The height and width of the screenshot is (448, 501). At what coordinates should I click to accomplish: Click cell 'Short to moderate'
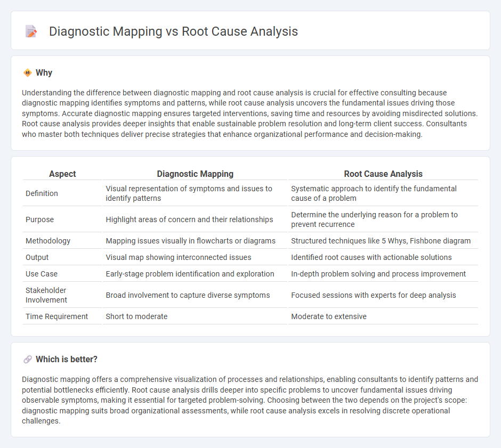tap(195, 316)
